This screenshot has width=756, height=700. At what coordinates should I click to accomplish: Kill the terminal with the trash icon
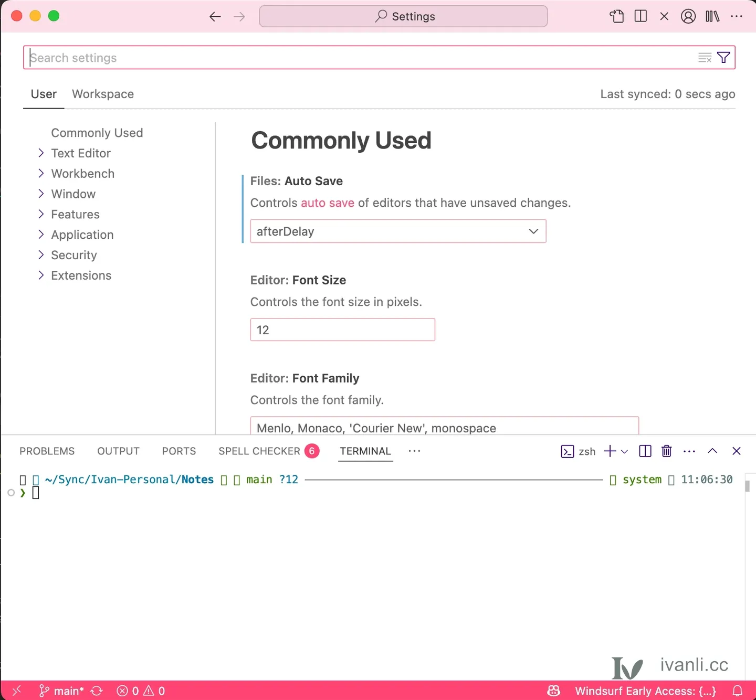coord(667,451)
